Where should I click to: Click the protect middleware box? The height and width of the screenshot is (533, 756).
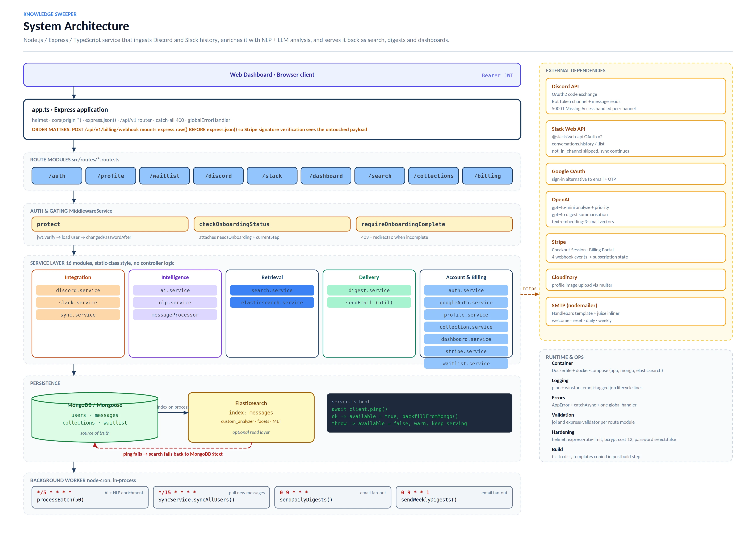click(x=110, y=224)
